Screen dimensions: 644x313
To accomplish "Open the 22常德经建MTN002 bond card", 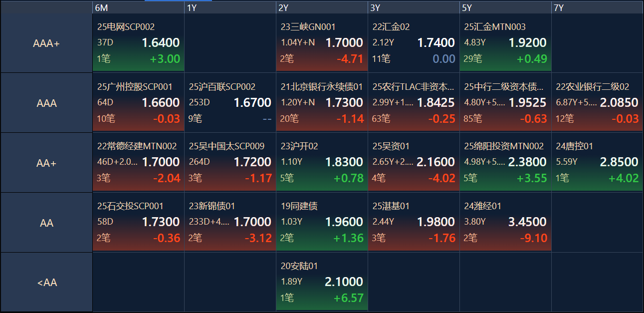I will pyautogui.click(x=138, y=163).
